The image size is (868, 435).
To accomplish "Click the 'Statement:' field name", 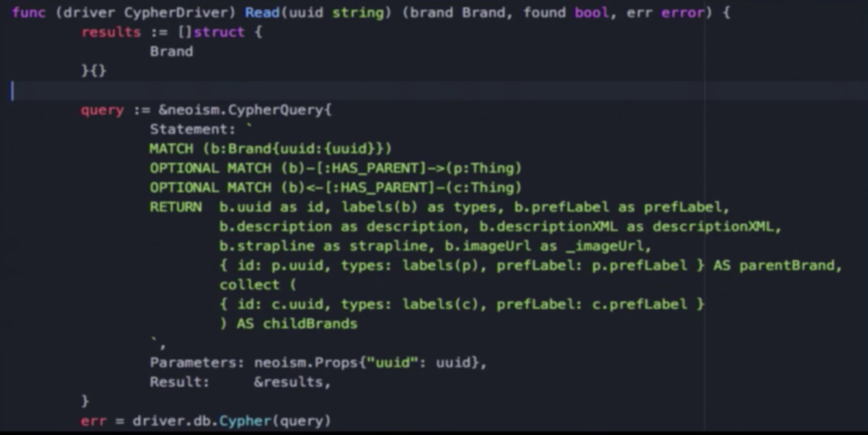I will click(192, 130).
